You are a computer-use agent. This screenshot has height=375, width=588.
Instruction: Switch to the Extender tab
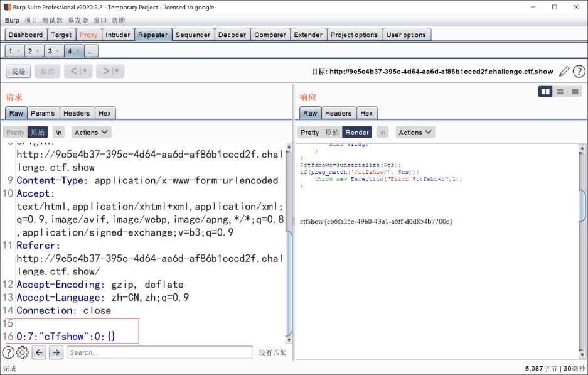(308, 35)
